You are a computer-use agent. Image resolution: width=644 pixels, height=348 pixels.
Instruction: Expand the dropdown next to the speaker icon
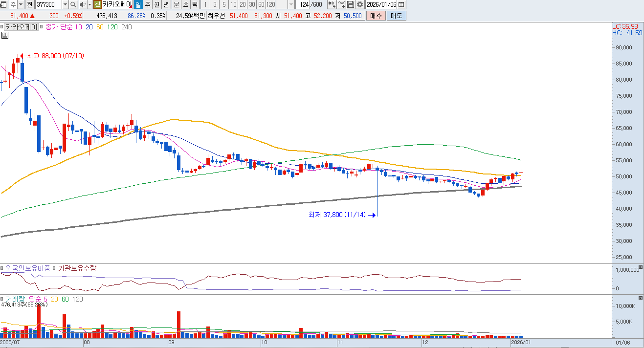[89, 4]
